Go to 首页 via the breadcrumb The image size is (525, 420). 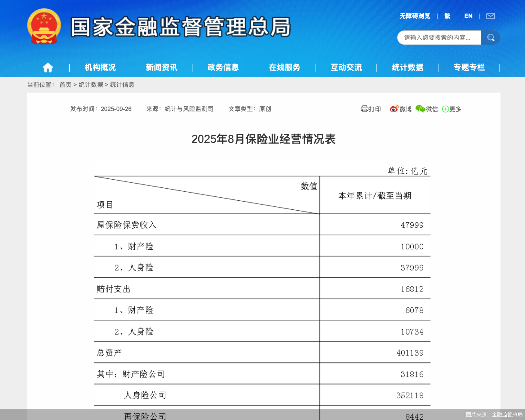[x=66, y=85]
